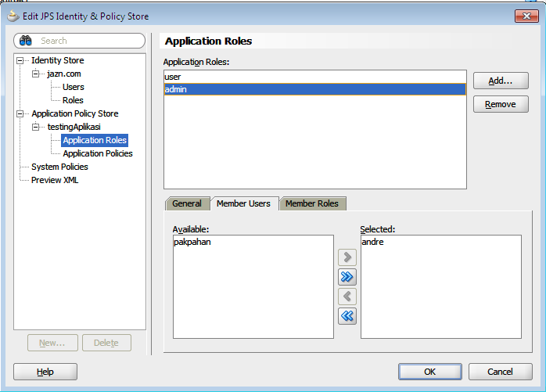
Task: Dismiss dialog with Cancel button
Action: [x=501, y=372]
